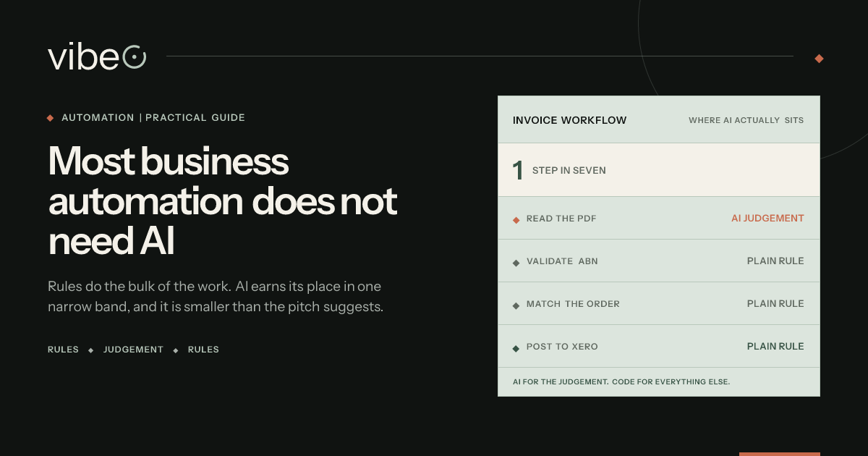Click the diamond separator after JUDGEMENT
The image size is (868, 456).
[175, 350]
